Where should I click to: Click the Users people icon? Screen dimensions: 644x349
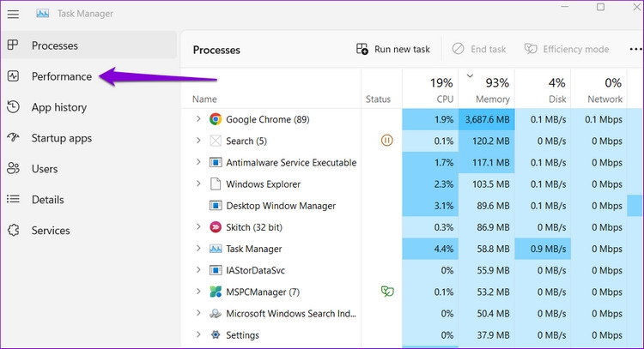(x=13, y=169)
